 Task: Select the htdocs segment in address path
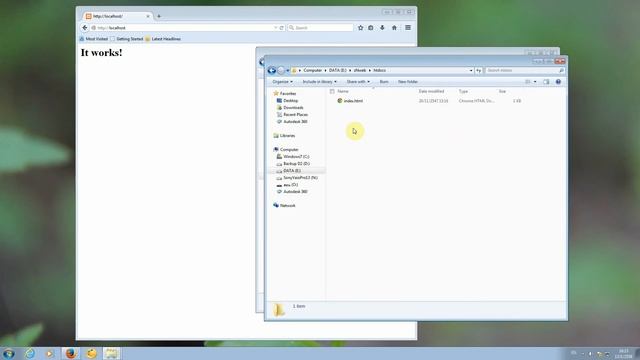click(380, 70)
